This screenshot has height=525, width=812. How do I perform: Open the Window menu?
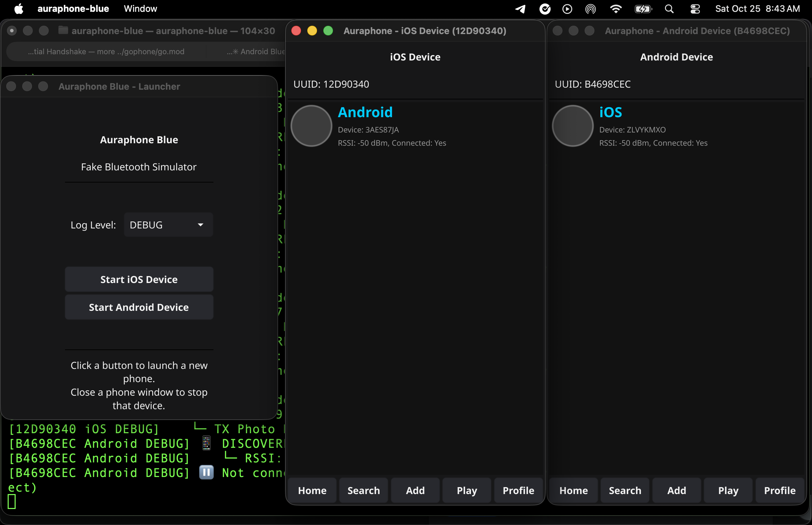coord(140,9)
